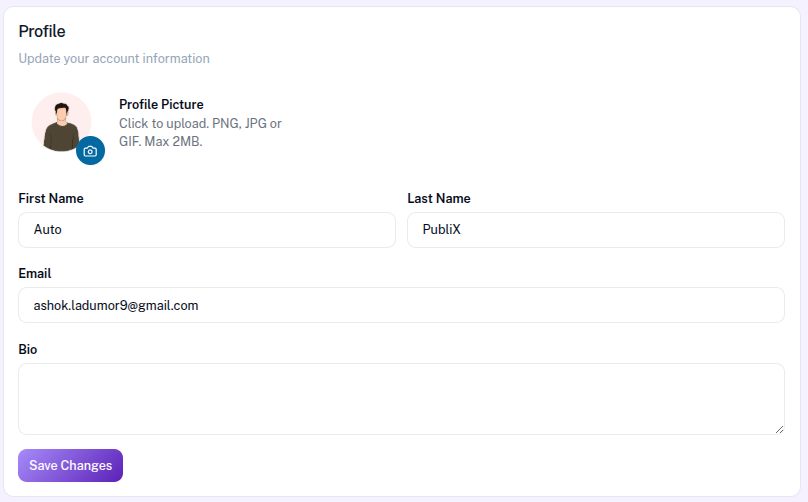The image size is (808, 502).
Task: Click the ashok.ladumor9@gmail.com address text
Action: coord(116,305)
